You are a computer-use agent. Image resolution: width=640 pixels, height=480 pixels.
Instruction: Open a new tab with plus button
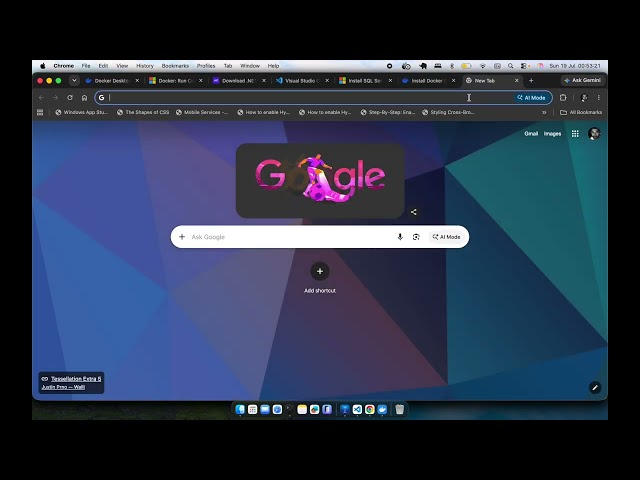531,81
